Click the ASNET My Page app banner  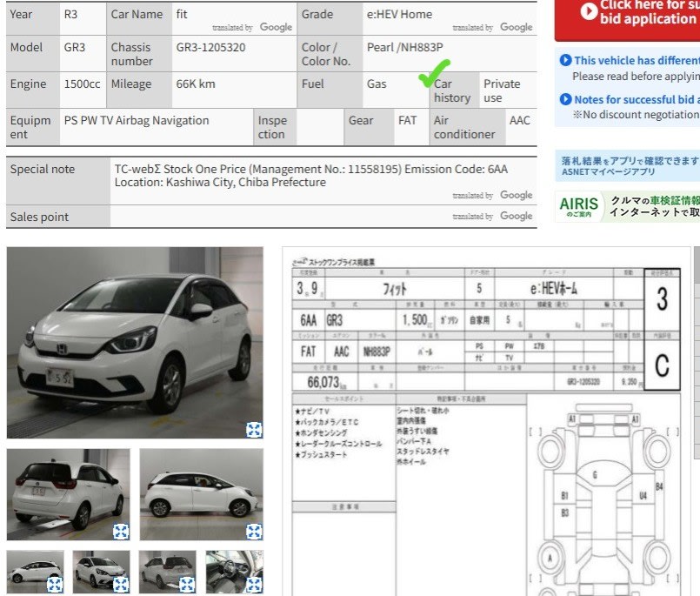[627, 166]
